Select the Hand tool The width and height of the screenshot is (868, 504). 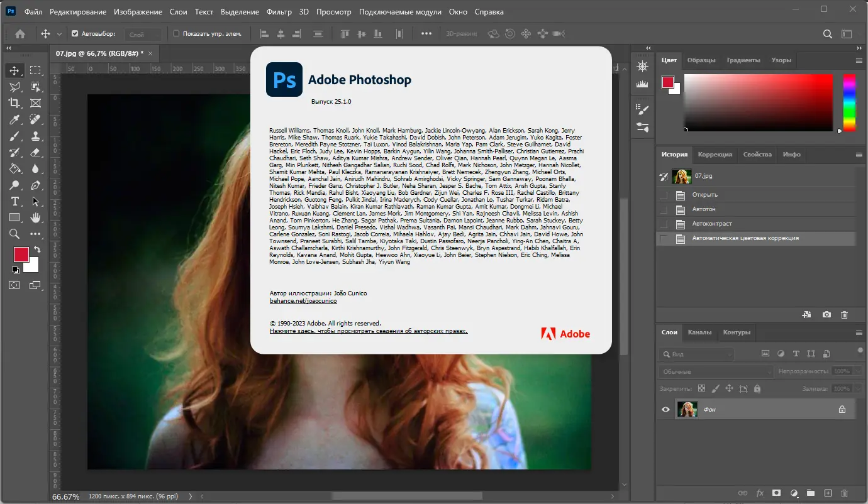click(35, 217)
